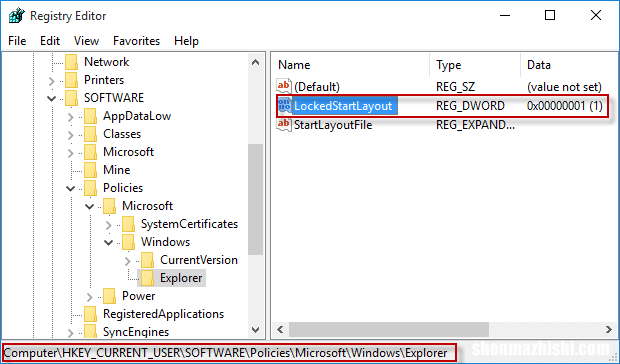The width and height of the screenshot is (620, 364).
Task: Open the Help menu
Action: (186, 41)
